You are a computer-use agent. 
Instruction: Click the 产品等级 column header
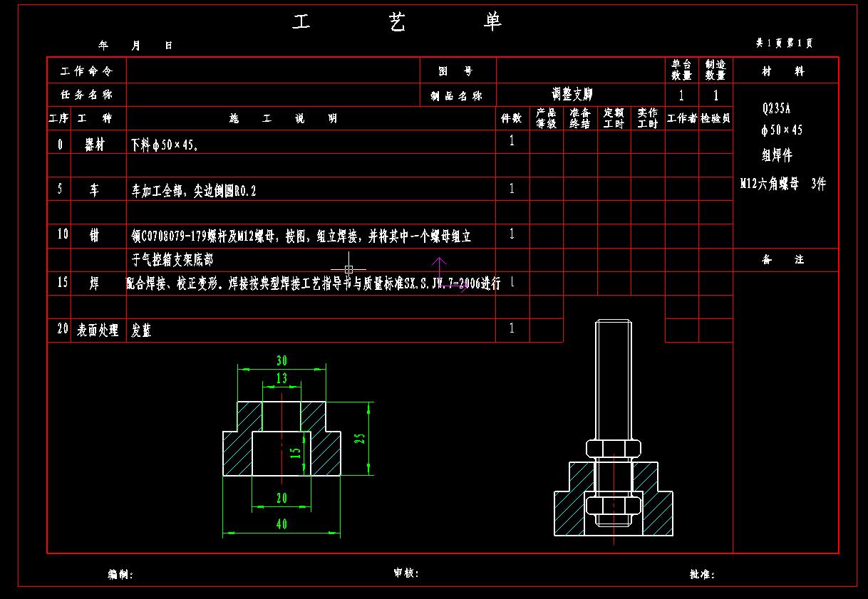pyautogui.click(x=546, y=118)
